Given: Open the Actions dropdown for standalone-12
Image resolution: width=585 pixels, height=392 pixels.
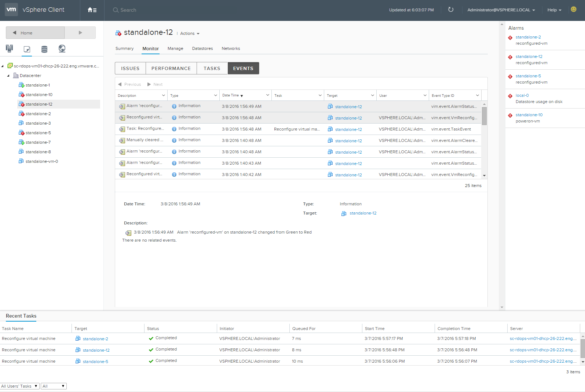Looking at the screenshot, I should 190,33.
